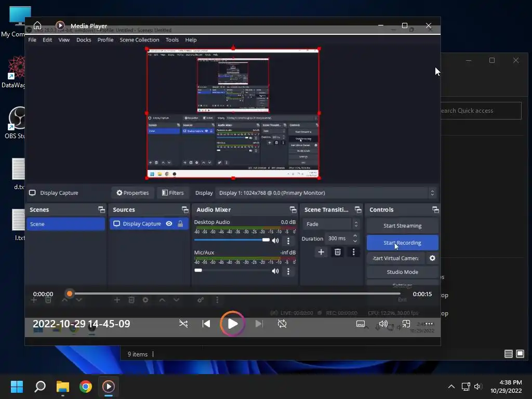Open Media Player more options ellipsis
The image size is (532, 399).
coord(429,324)
